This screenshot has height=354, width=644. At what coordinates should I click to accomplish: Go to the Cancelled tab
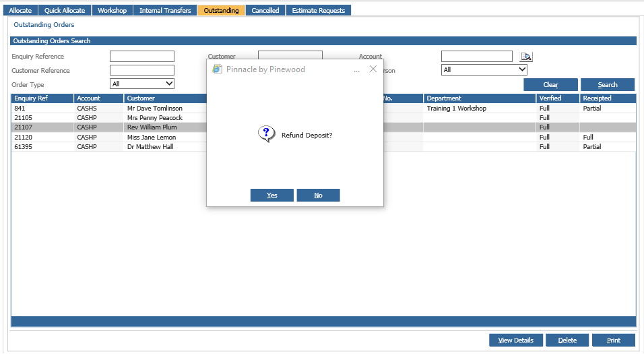click(265, 10)
